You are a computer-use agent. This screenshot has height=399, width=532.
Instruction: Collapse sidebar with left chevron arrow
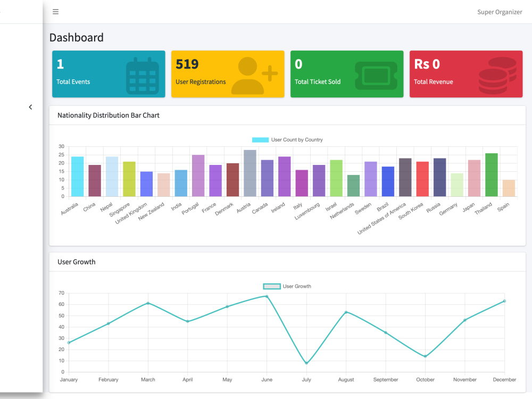(30, 107)
